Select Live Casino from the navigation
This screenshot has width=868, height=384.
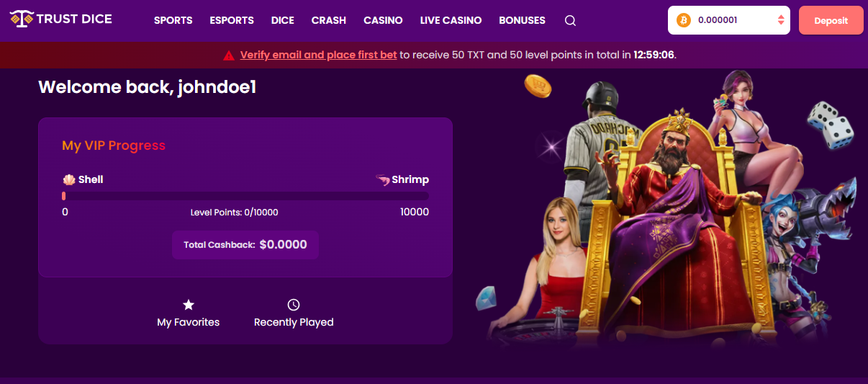pyautogui.click(x=451, y=20)
